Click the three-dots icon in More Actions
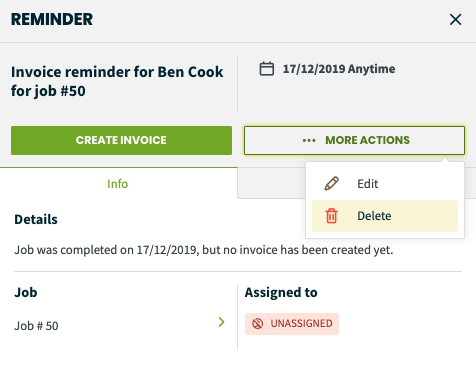Image resolution: width=476 pixels, height=372 pixels. click(309, 140)
